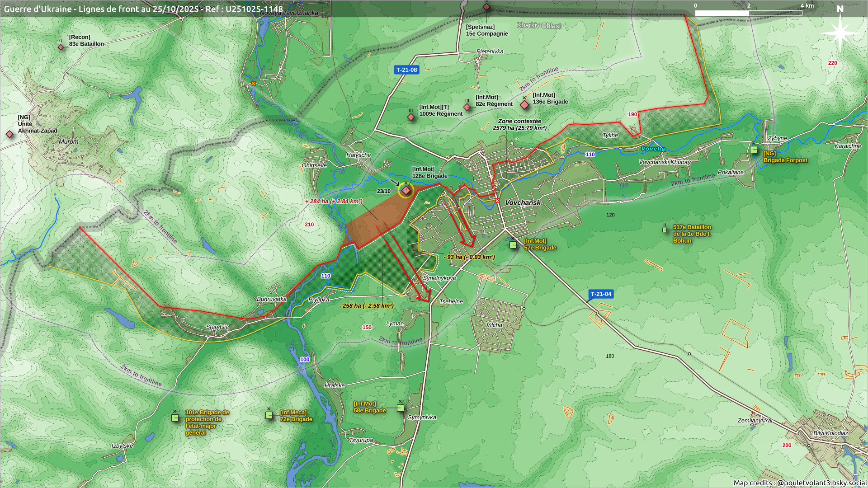Image resolution: width=868 pixels, height=488 pixels.
Task: Select the 72e Brigade green square marker
Action: [x=269, y=415]
